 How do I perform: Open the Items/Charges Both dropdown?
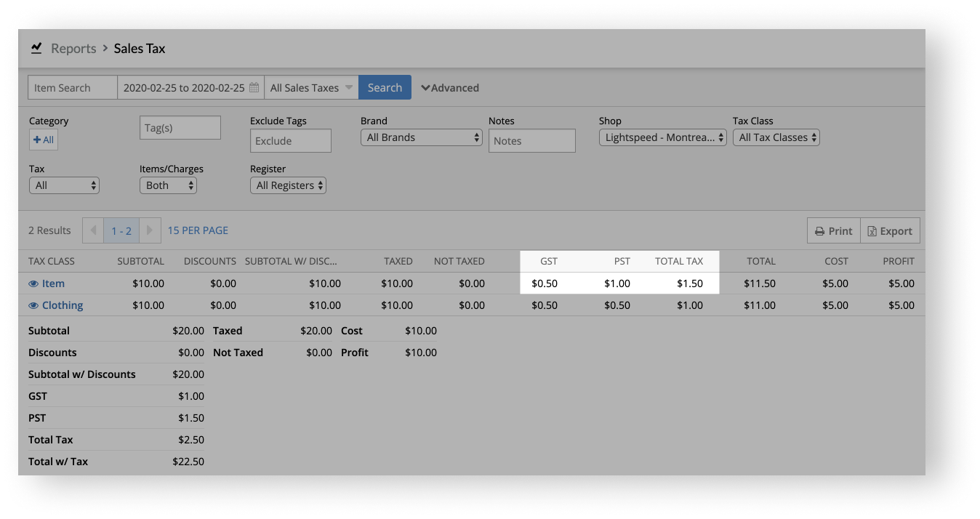(x=168, y=185)
